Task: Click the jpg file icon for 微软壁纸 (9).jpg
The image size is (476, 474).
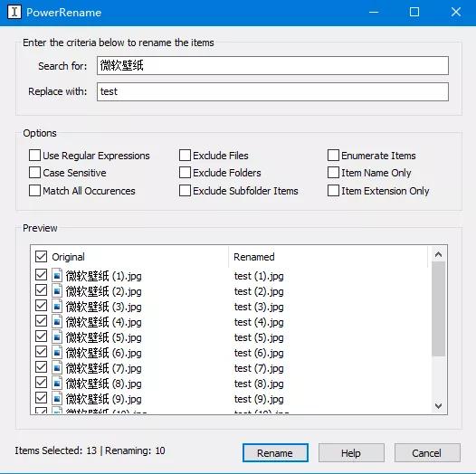Action: pos(57,398)
